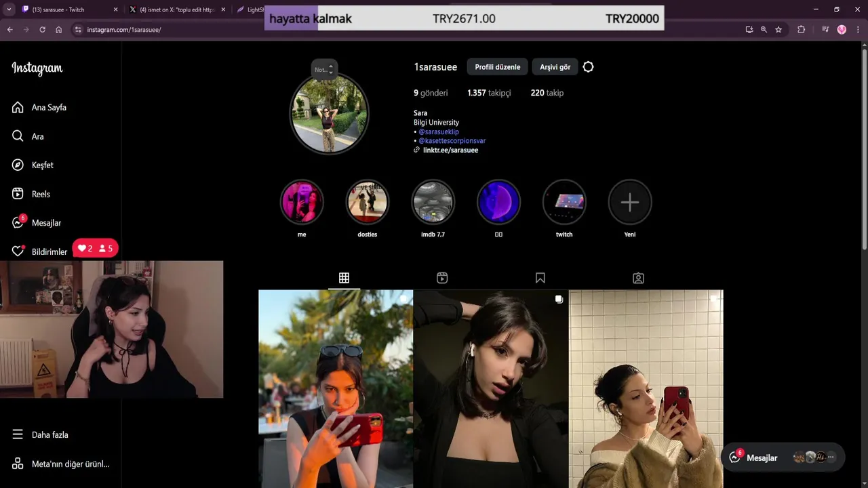Click the '9 gönderi' post count
The width and height of the screenshot is (868, 488).
click(431, 93)
